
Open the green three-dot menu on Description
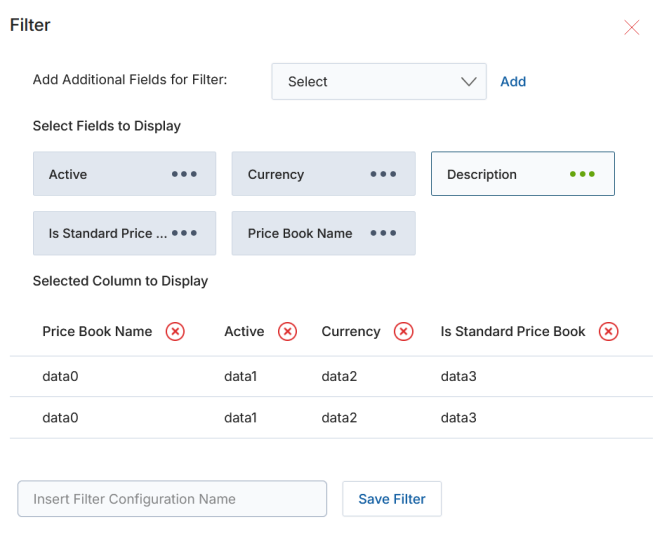click(x=582, y=174)
